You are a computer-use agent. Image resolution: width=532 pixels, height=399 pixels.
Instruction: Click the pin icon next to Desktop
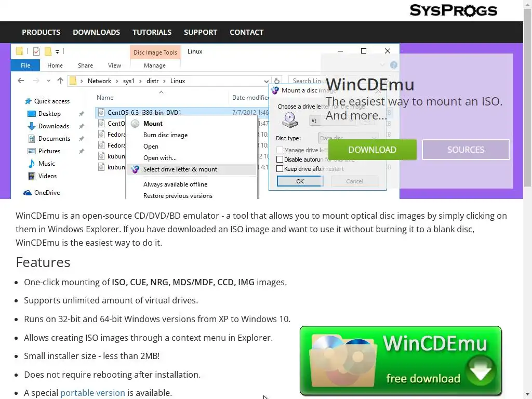(82, 114)
